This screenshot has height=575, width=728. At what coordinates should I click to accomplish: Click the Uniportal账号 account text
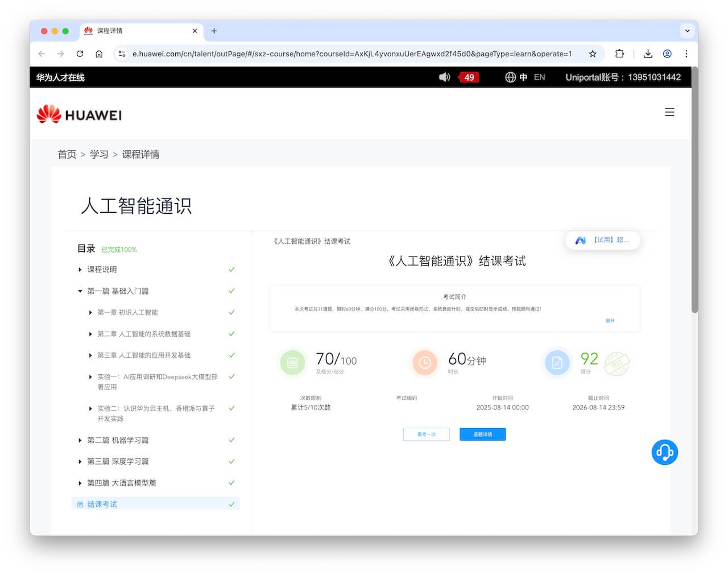click(x=623, y=77)
